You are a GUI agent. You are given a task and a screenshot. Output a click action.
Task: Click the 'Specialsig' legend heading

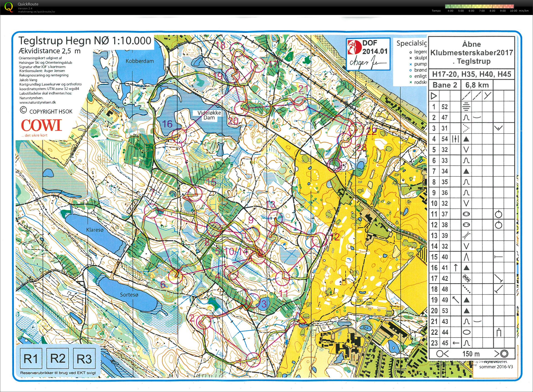coord(412,43)
